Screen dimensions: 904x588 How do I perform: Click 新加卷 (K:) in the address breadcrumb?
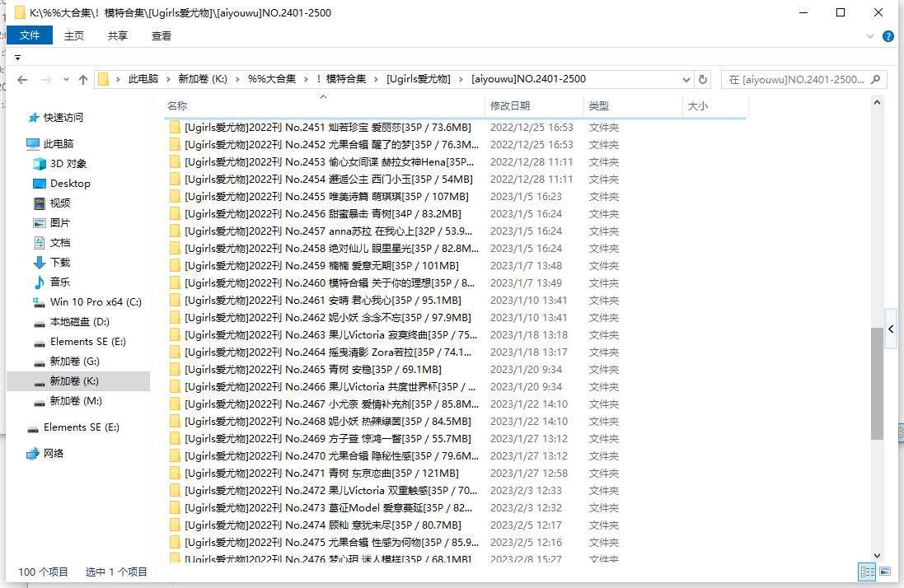pyautogui.click(x=203, y=79)
